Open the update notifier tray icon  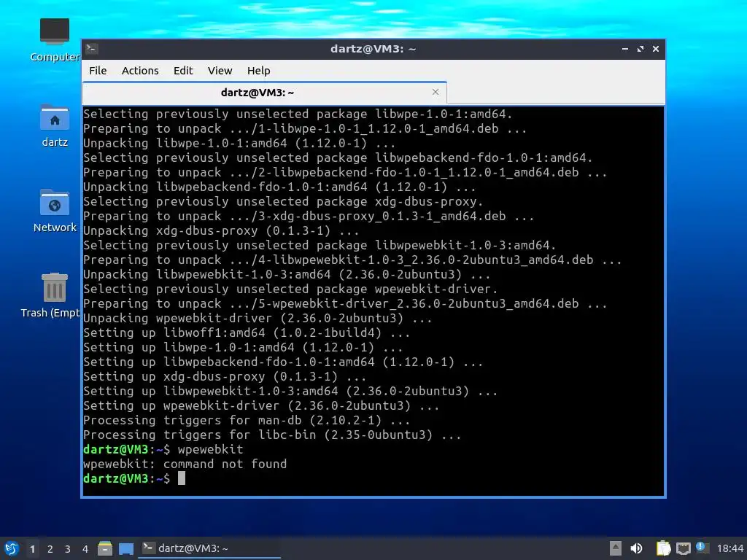[703, 548]
